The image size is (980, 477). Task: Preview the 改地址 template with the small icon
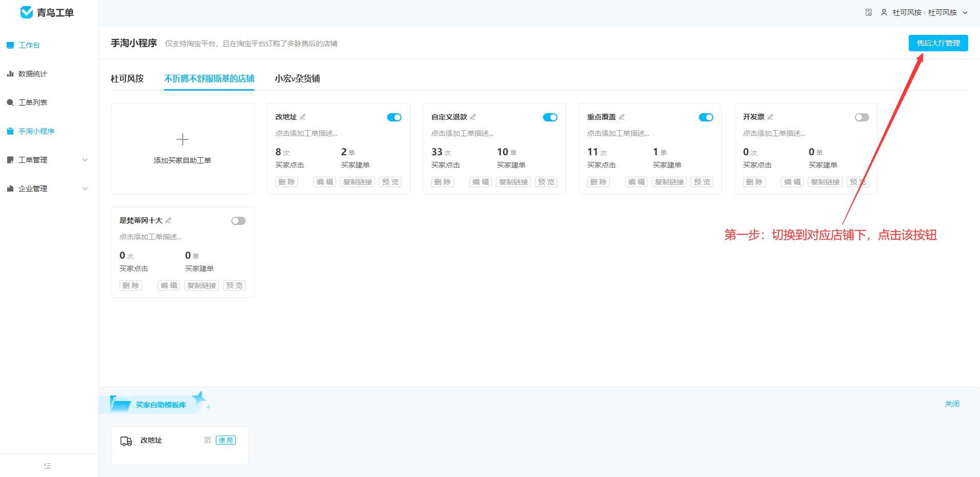pos(208,440)
